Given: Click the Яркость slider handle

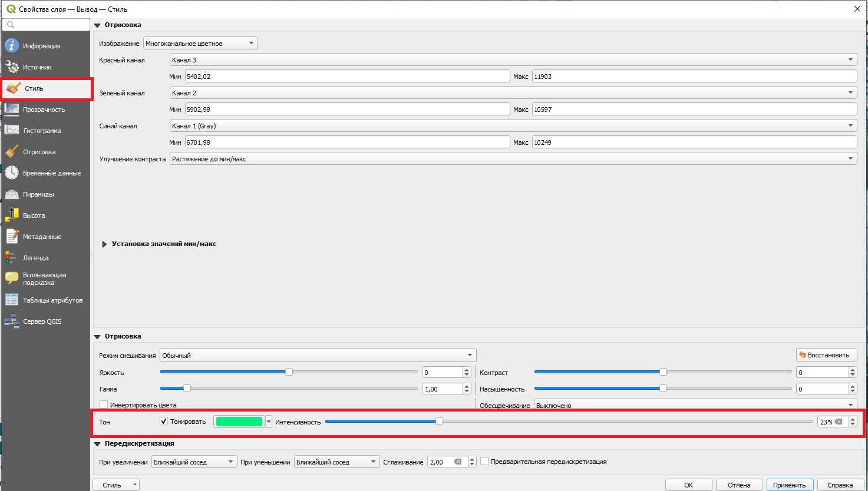Looking at the screenshot, I should click(x=289, y=371).
